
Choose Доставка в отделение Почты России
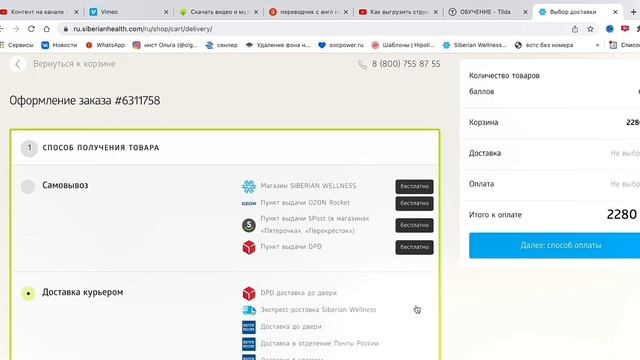[x=320, y=343]
